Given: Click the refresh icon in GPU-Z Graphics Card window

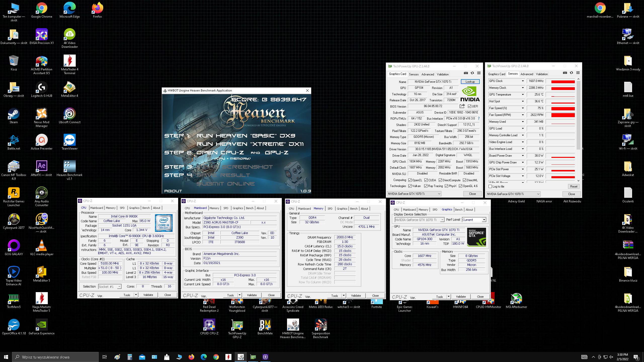Looking at the screenshot, I should 472,73.
